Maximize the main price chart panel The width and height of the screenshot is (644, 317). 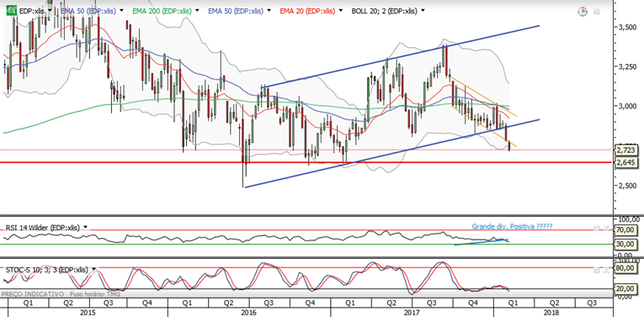(x=596, y=12)
